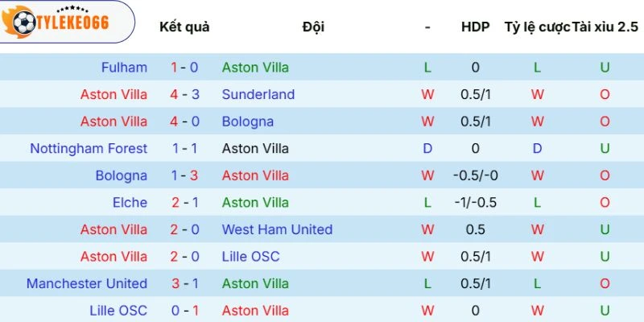Click the D result in Nottingham Forest row
644x322 pixels.
tap(427, 148)
